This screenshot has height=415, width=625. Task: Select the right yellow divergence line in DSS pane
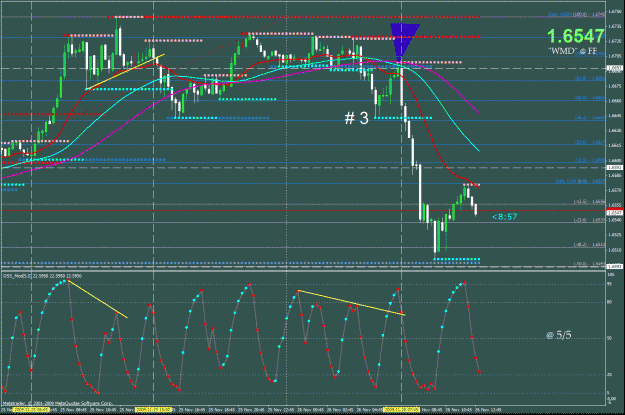tap(351, 303)
